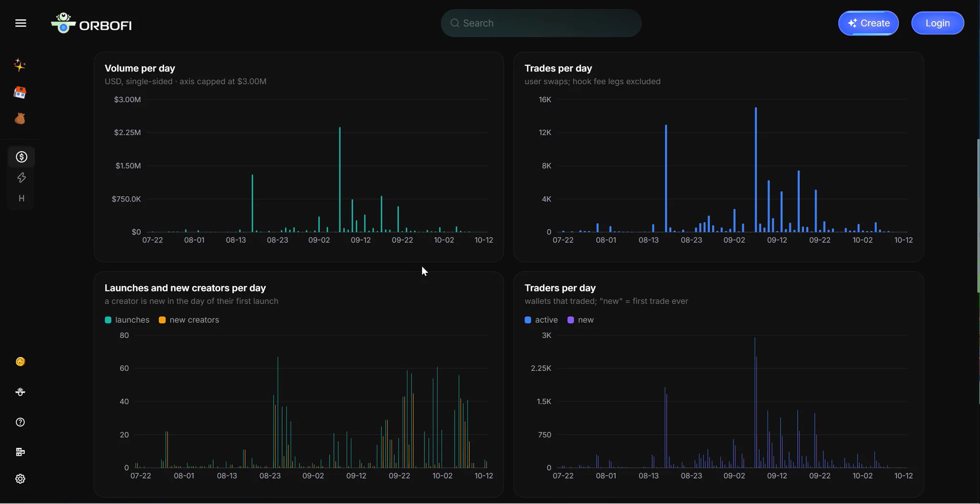Image resolution: width=980 pixels, height=504 pixels.
Task: Select the lightning bolt sidebar icon
Action: point(21,178)
